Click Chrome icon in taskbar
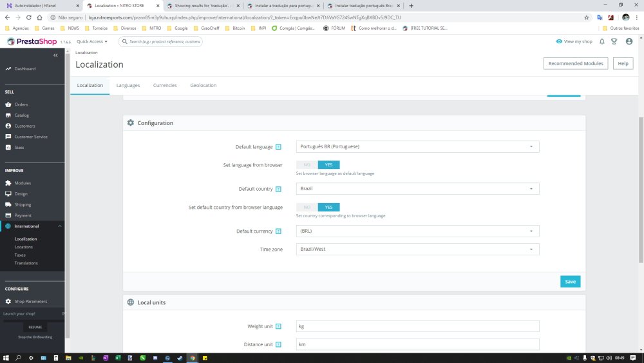Screen dimensions: 644x363 click(192, 358)
